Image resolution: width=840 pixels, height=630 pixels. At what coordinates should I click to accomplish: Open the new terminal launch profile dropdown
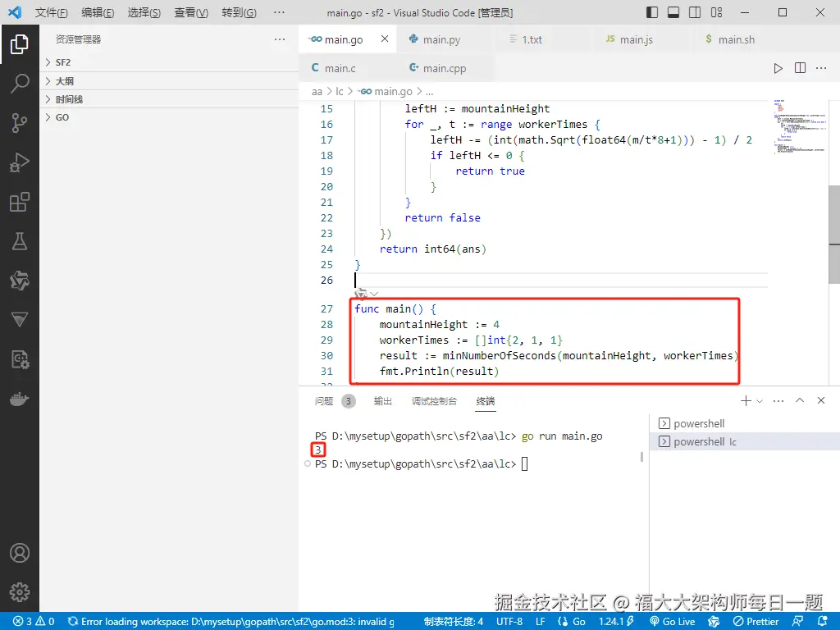[x=760, y=400]
